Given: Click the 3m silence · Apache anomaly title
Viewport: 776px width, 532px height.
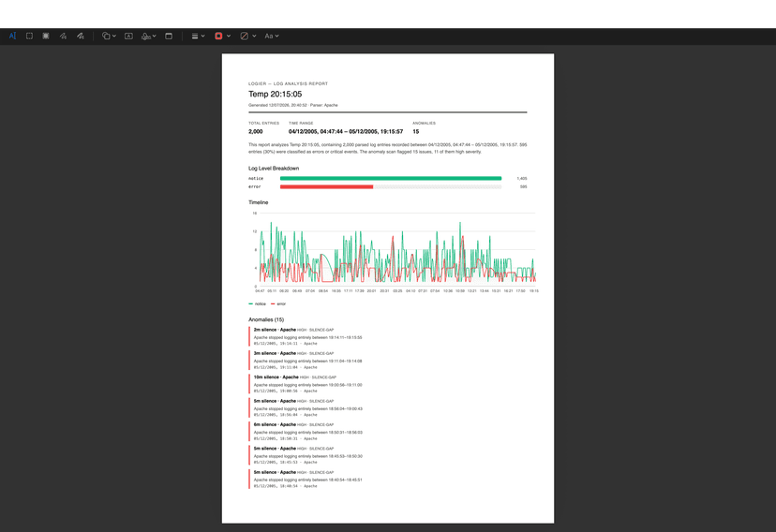Looking at the screenshot, I should [275, 353].
